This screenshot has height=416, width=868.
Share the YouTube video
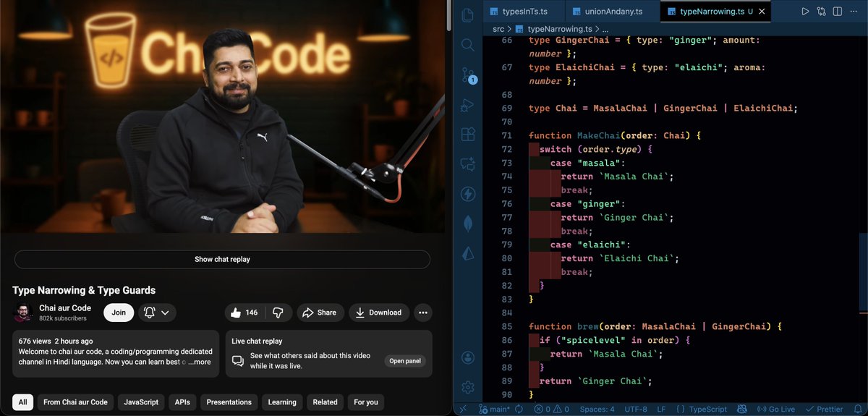319,313
